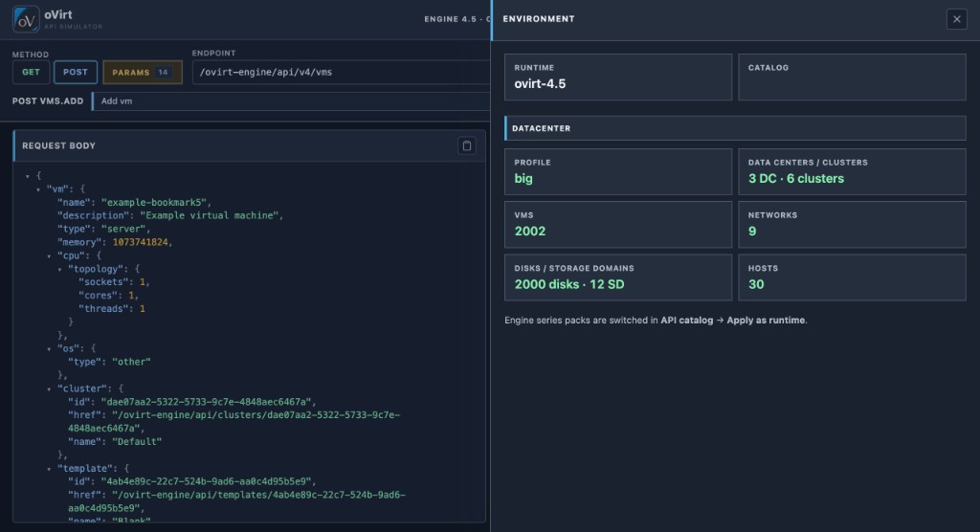Screen dimensions: 980x532
Task: Click the 3 DC · 6 clusters value
Action: pos(795,179)
